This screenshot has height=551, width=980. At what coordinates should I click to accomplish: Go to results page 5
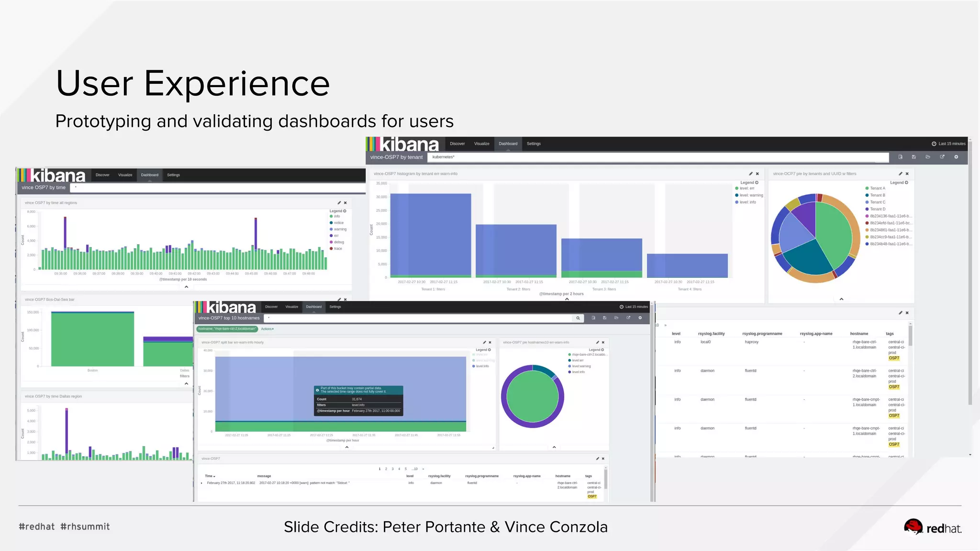click(x=406, y=469)
